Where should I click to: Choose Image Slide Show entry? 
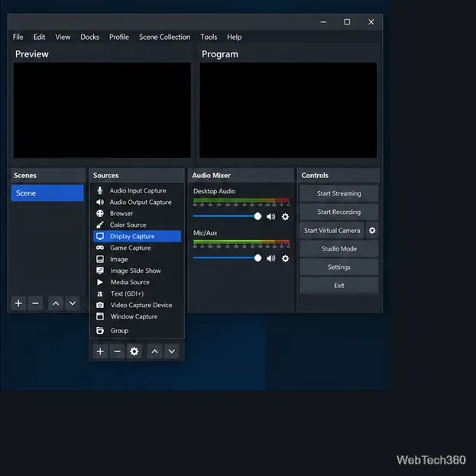point(138,270)
